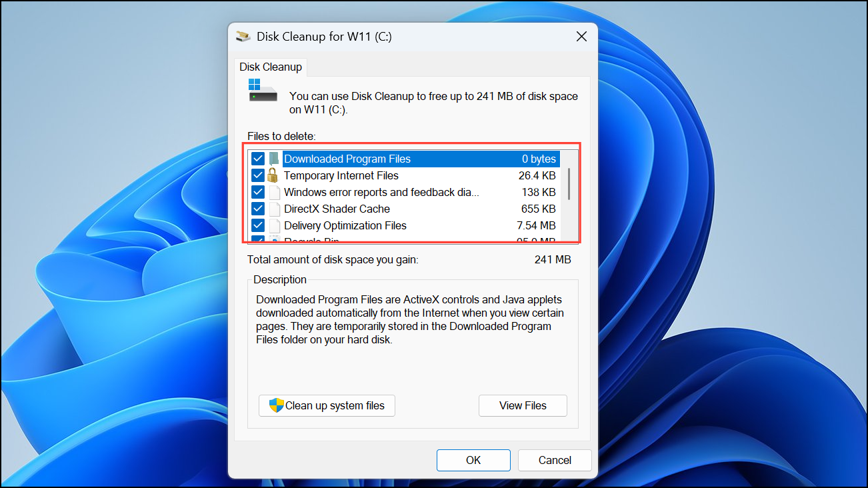Uncheck Delivery Optimization Files

[x=258, y=225]
